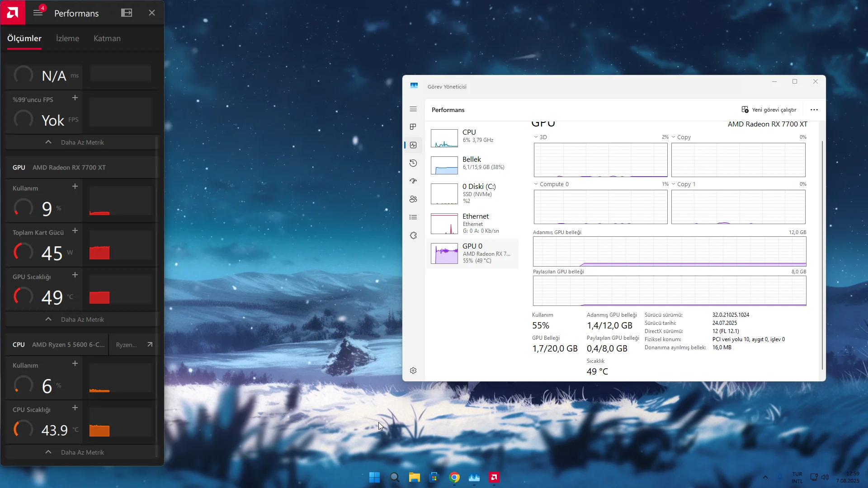Open Details view using the list icon
This screenshot has width=868, height=488.
coord(414,217)
